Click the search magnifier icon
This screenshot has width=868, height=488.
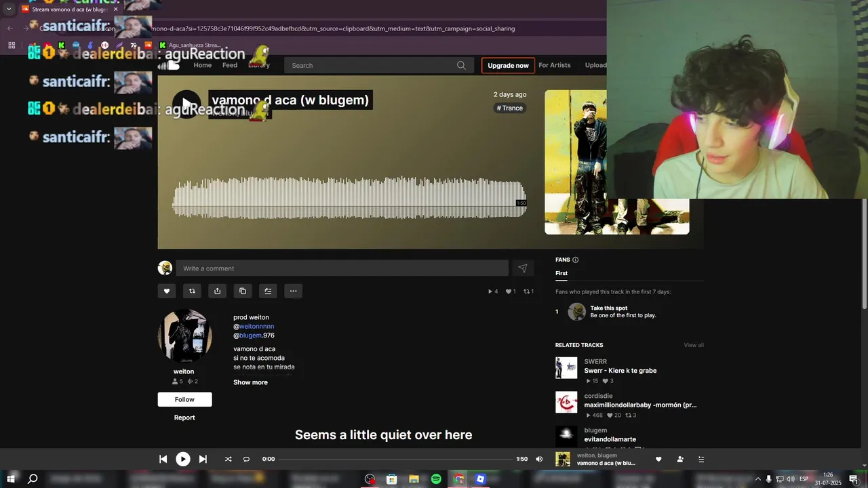[x=461, y=65]
